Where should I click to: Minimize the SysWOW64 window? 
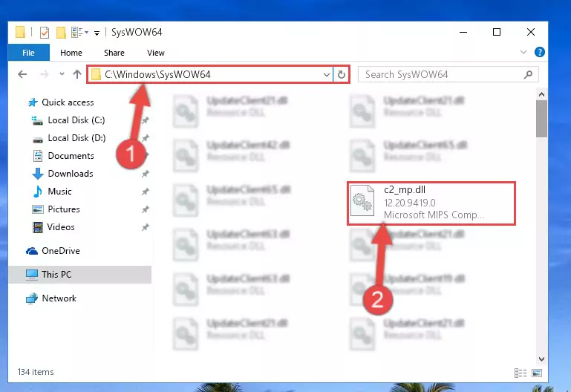[x=463, y=33]
